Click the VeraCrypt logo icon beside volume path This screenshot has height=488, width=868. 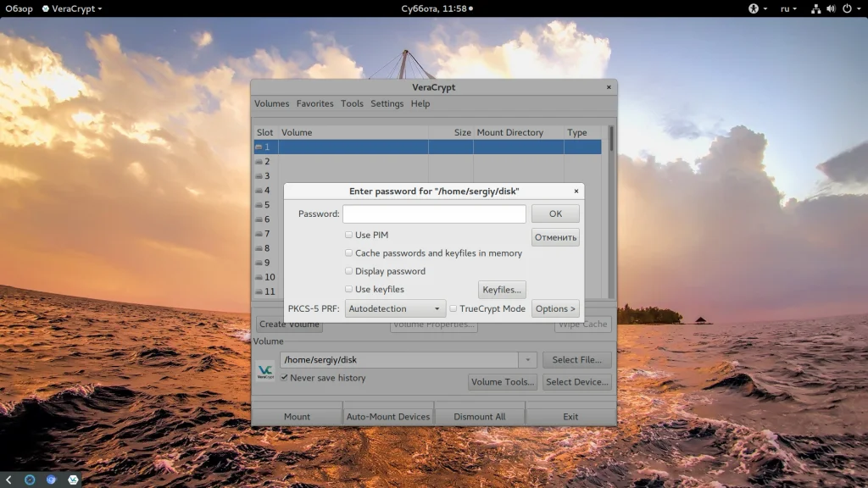265,372
